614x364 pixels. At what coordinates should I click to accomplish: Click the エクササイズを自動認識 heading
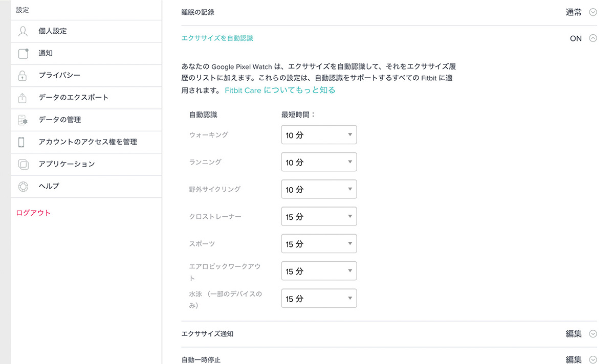[x=217, y=38]
